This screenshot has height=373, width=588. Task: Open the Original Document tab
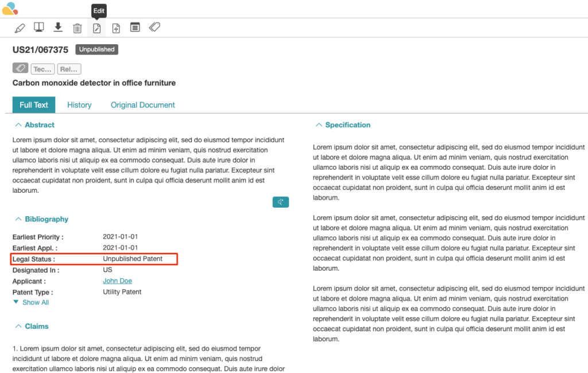143,105
